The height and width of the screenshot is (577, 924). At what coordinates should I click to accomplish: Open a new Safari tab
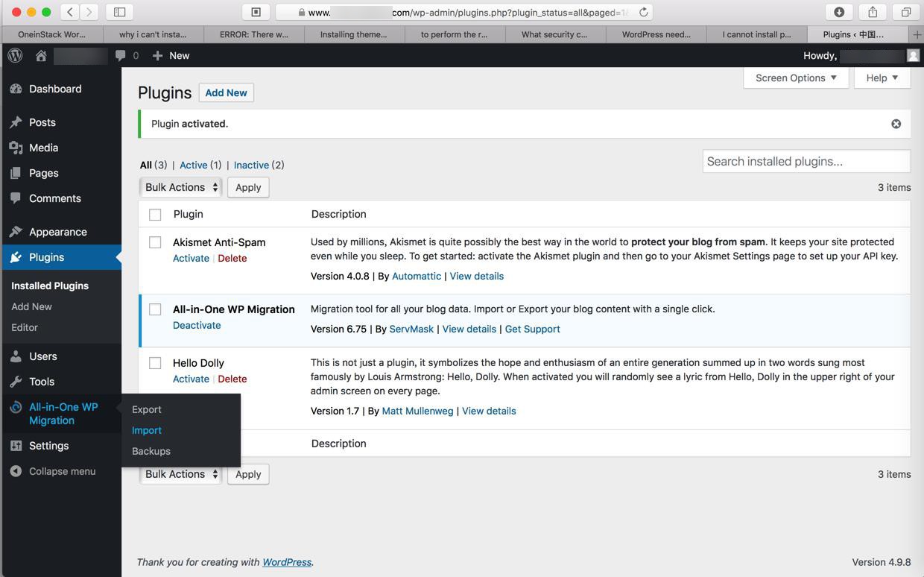point(917,34)
